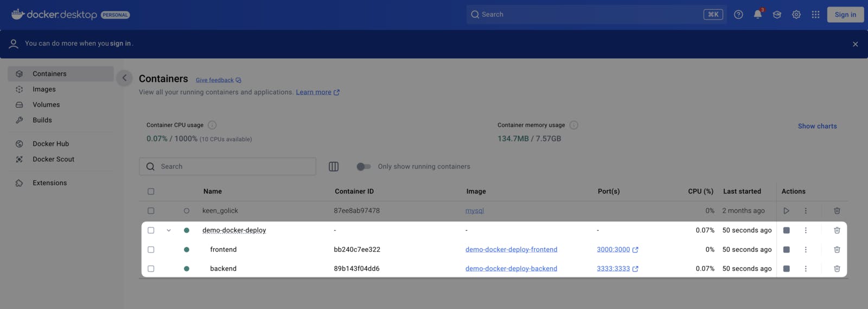Open the Images sidebar item
This screenshot has height=309, width=868.
point(61,90)
